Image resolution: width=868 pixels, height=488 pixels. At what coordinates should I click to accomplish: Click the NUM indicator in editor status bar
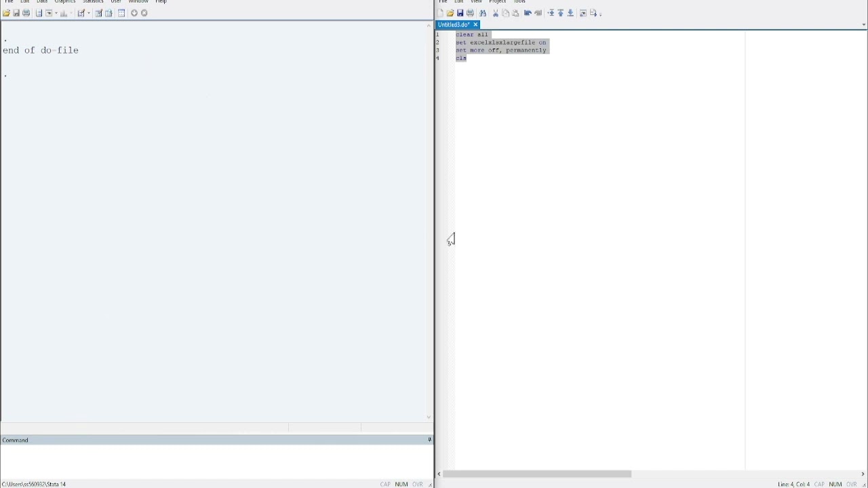coord(835,484)
